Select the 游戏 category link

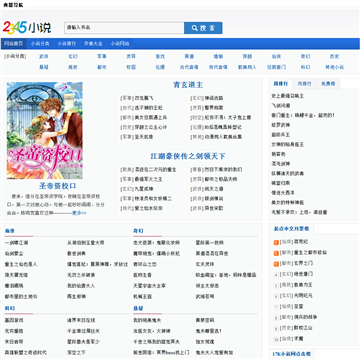(x=160, y=56)
